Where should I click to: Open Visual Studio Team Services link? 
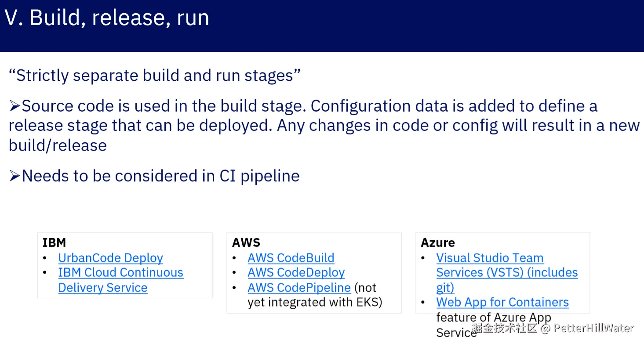point(507,273)
